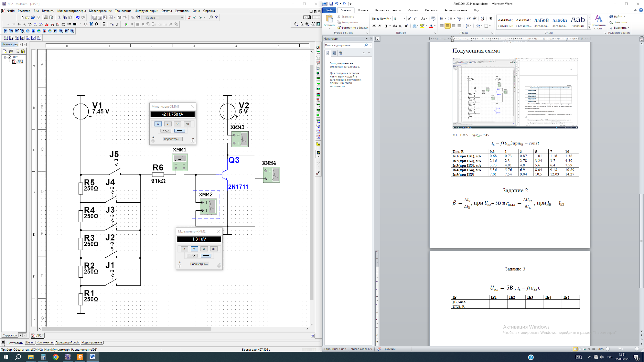This screenshot has width=644, height=362.
Task: Open the Sources (ground symbol) component group
Action: click(x=8, y=24)
